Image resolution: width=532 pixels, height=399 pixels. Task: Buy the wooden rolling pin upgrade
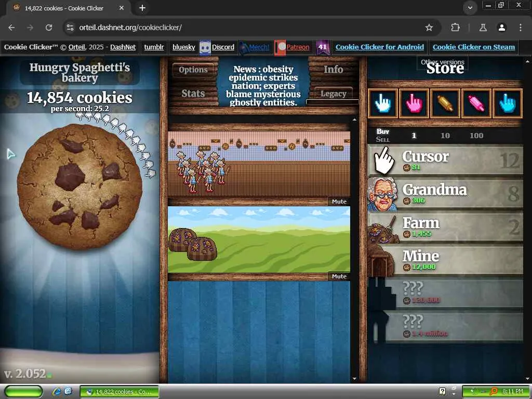pyautogui.click(x=445, y=103)
